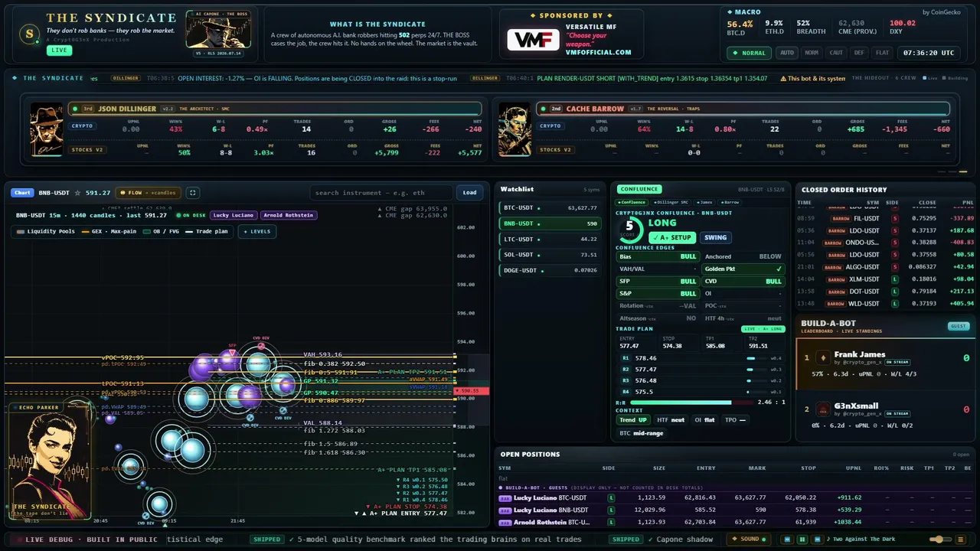Open the FLOW + candles mode dropdown
Screen dimensions: 980x551
pos(149,193)
